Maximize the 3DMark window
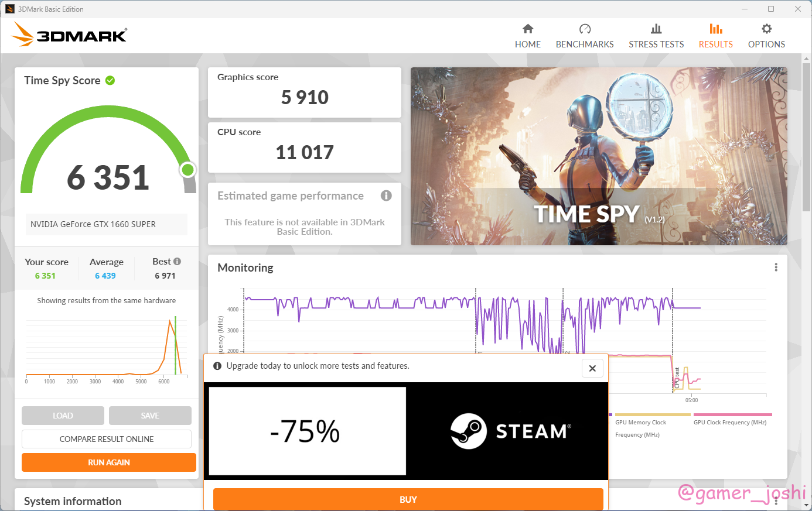This screenshot has height=511, width=812. point(771,9)
